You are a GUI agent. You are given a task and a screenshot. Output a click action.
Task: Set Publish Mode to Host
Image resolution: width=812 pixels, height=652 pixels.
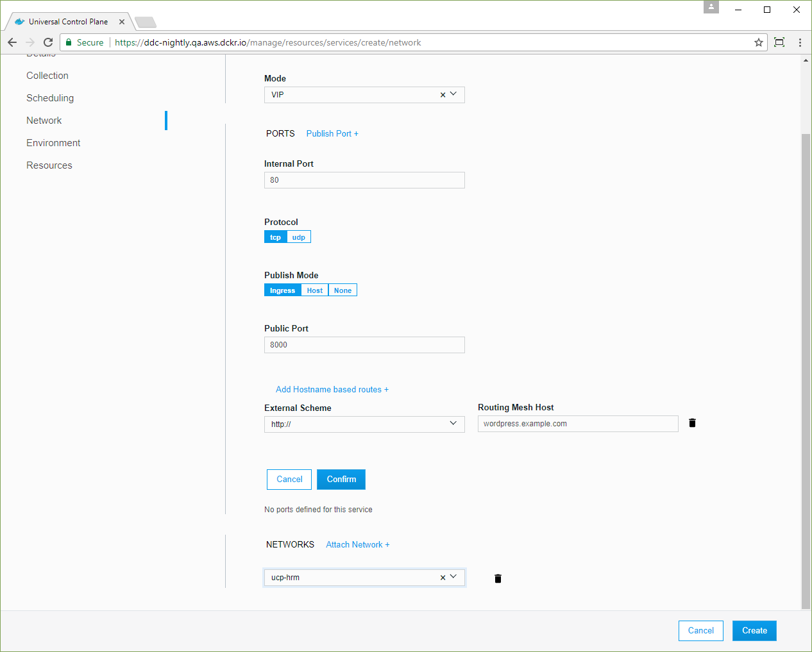(314, 290)
